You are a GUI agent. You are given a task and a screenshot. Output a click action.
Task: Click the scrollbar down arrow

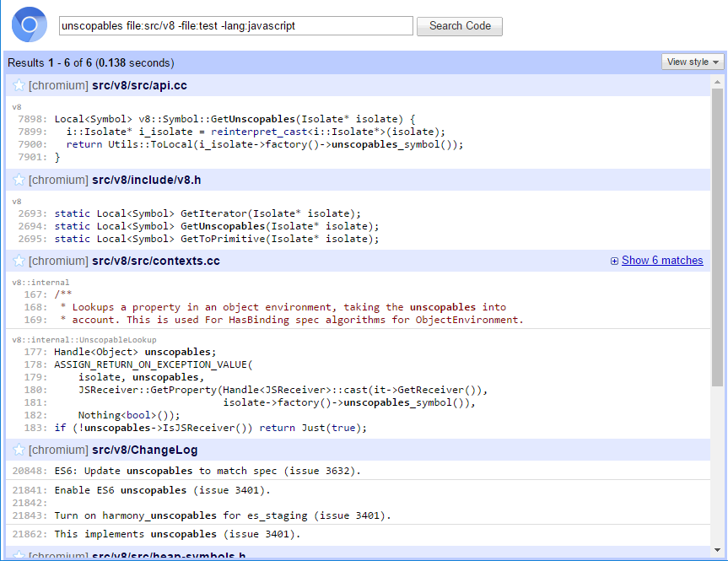coord(717,553)
